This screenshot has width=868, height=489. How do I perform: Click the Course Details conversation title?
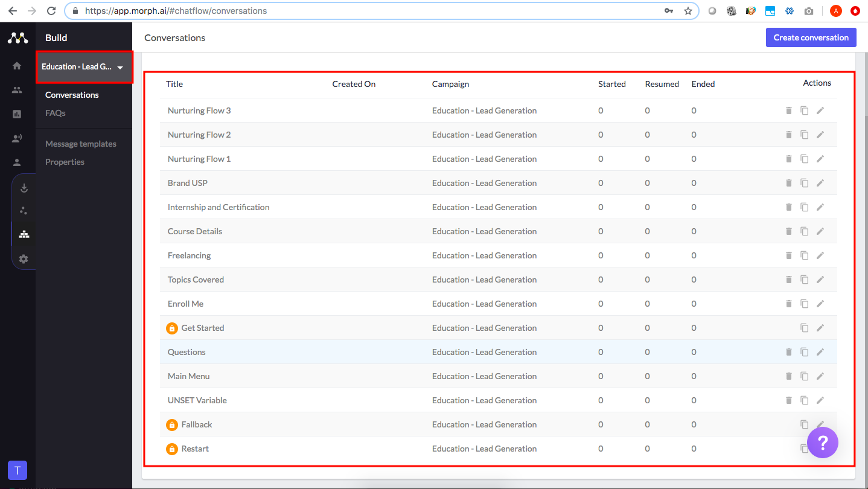(195, 231)
